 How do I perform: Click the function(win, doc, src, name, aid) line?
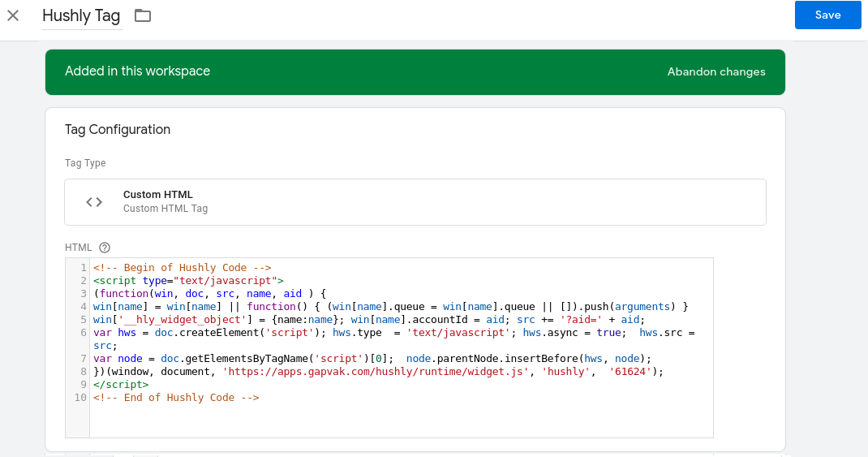click(210, 294)
